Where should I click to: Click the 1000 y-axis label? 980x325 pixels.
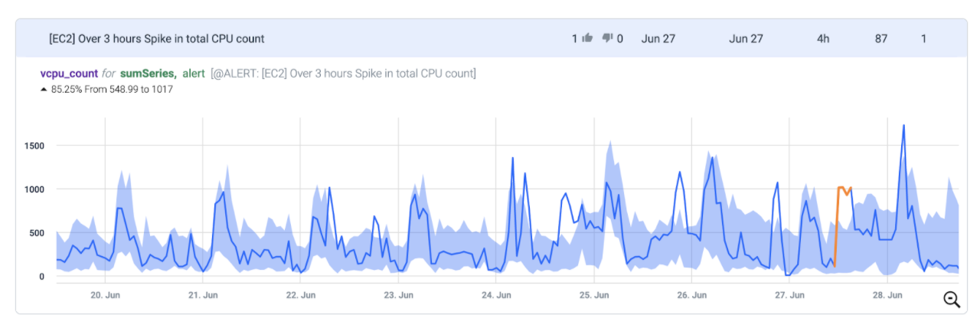(33, 189)
